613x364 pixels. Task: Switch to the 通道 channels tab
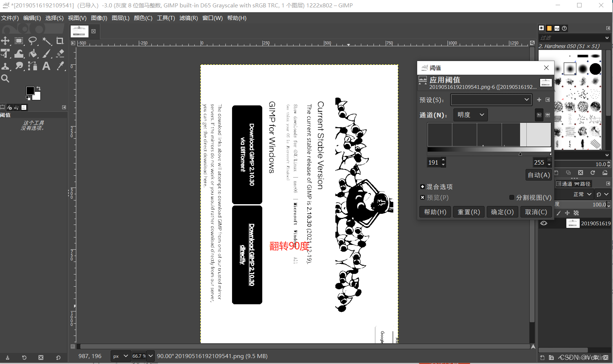tap(565, 184)
